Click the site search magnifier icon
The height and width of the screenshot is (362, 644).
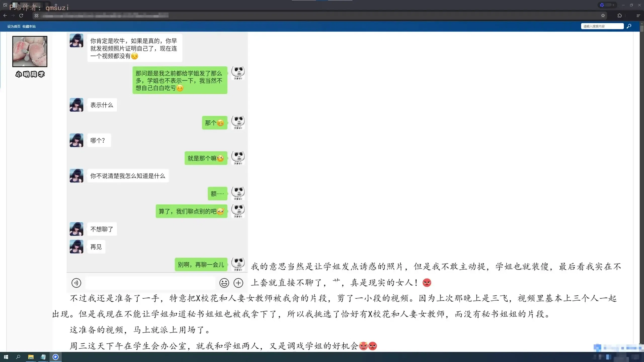coord(629,26)
